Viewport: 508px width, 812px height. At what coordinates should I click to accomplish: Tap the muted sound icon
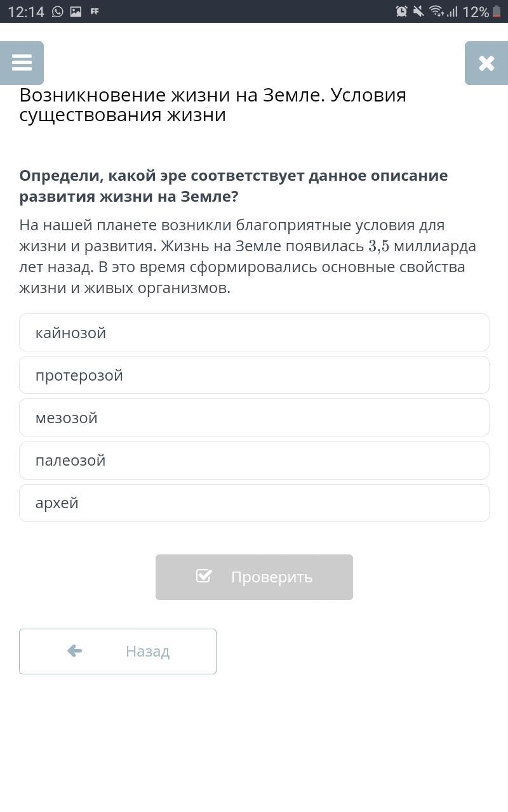tap(418, 11)
